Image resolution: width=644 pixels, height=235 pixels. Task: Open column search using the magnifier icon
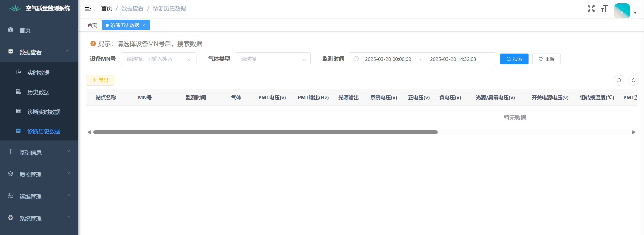coord(619,80)
